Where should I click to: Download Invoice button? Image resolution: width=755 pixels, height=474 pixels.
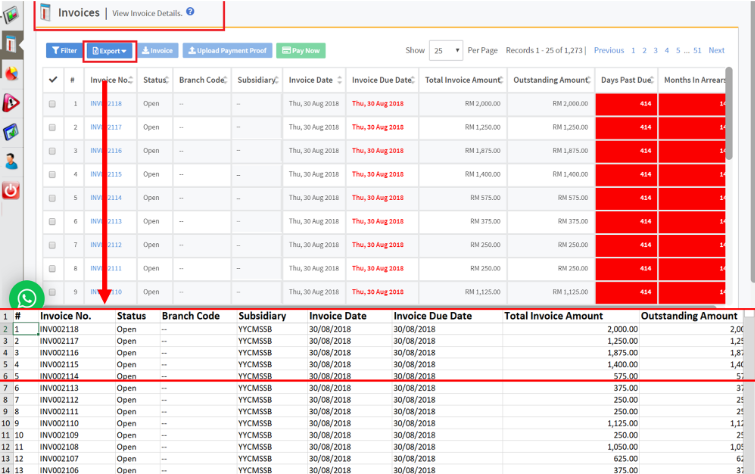click(157, 51)
